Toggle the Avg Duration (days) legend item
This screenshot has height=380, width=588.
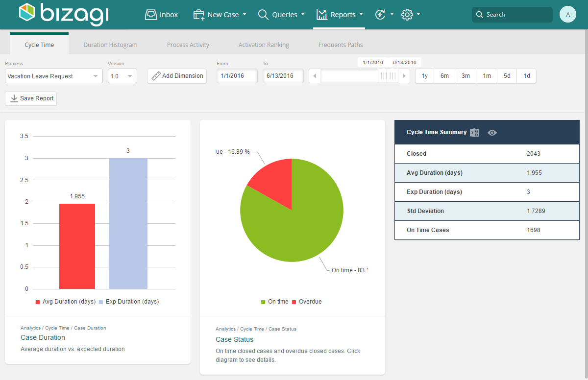click(x=65, y=302)
